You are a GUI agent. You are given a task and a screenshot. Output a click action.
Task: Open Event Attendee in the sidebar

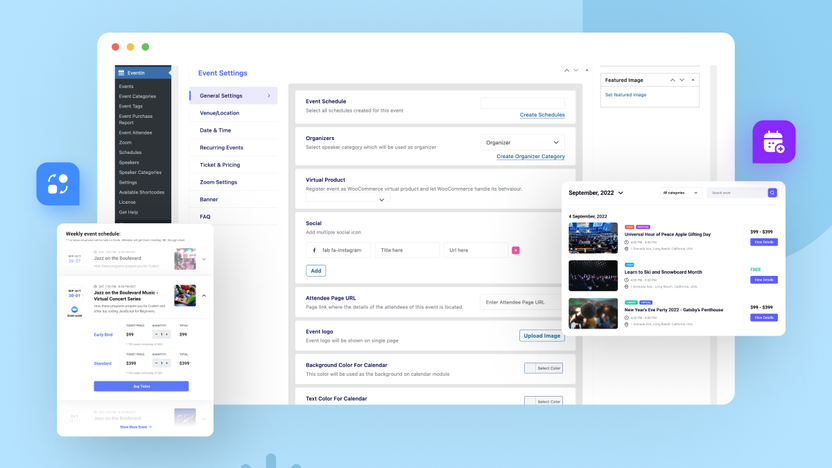coord(135,133)
